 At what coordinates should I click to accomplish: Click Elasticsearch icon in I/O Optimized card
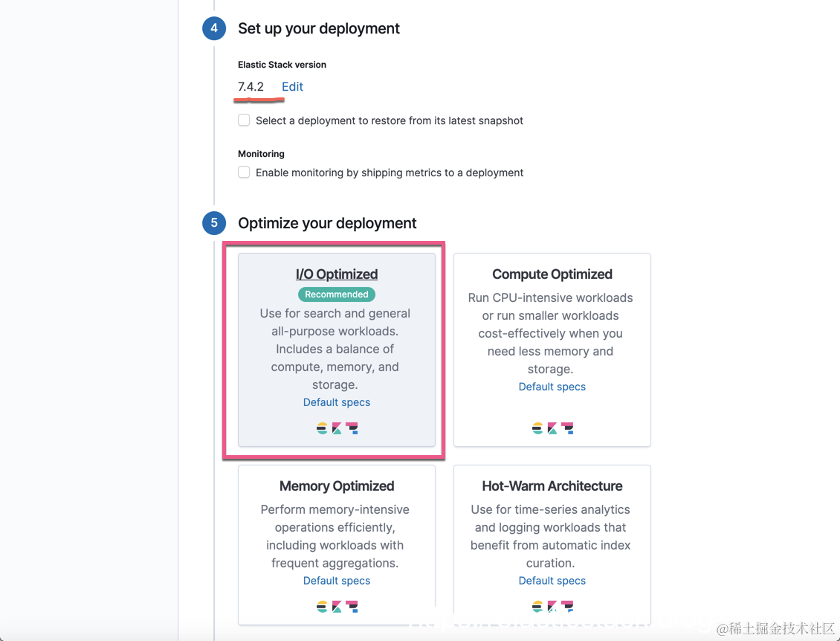click(322, 428)
